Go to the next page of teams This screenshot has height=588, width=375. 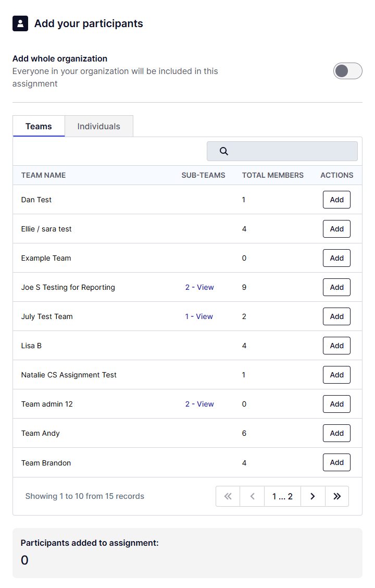point(312,496)
